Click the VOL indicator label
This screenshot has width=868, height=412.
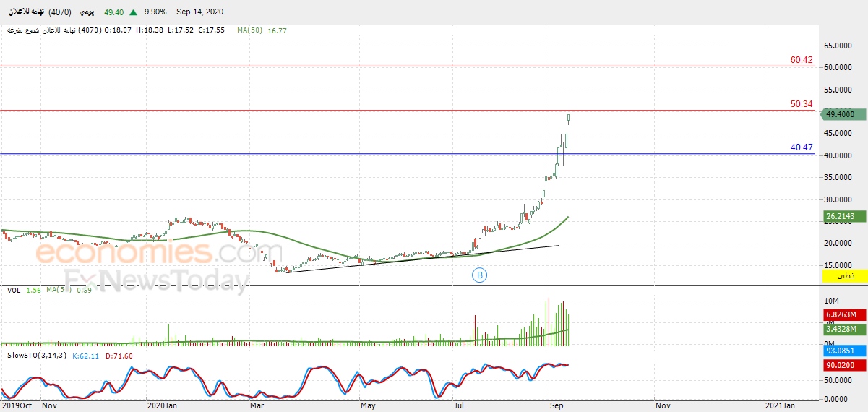(x=13, y=290)
